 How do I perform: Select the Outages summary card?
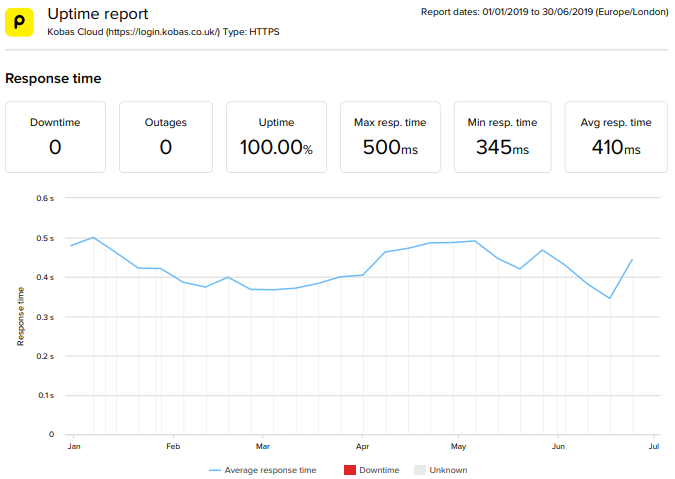tap(165, 137)
